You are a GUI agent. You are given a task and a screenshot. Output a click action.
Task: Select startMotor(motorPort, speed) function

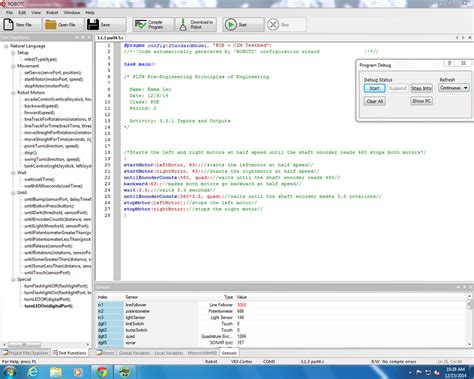point(54,79)
